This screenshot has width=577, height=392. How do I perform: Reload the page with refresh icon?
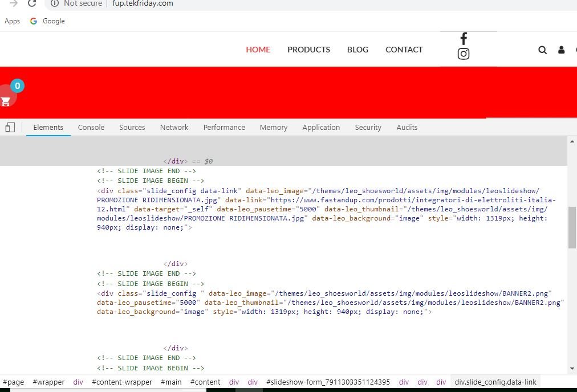click(32, 3)
